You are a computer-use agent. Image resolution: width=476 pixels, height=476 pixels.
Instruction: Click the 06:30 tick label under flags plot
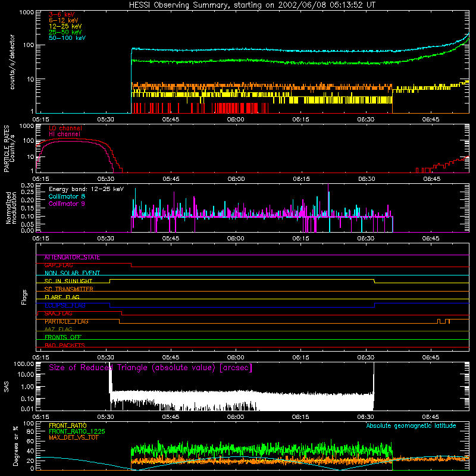click(366, 358)
